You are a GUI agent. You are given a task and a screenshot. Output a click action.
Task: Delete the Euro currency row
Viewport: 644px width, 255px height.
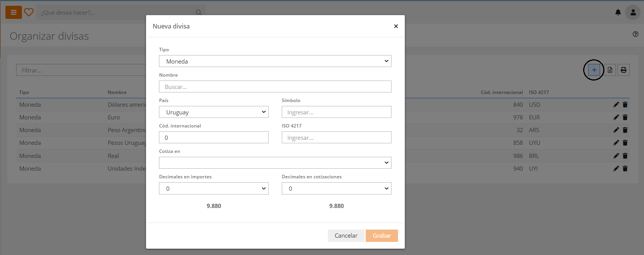625,117
